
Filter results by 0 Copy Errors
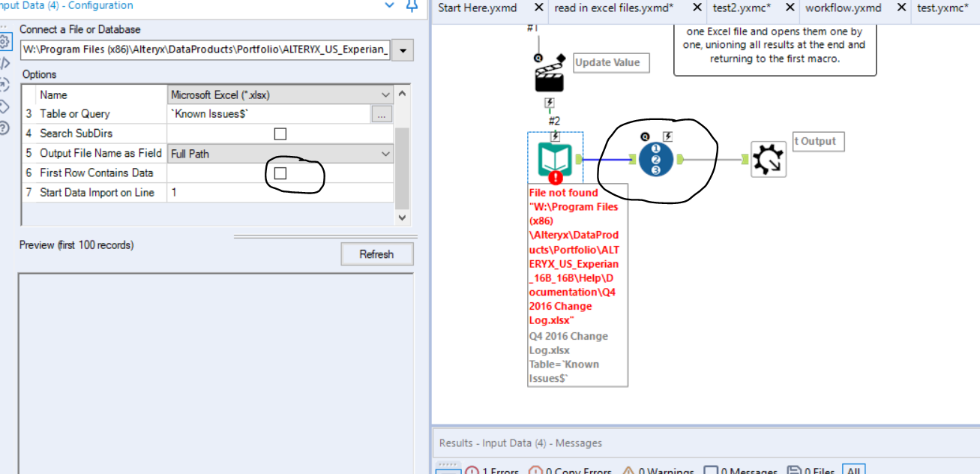(570, 472)
